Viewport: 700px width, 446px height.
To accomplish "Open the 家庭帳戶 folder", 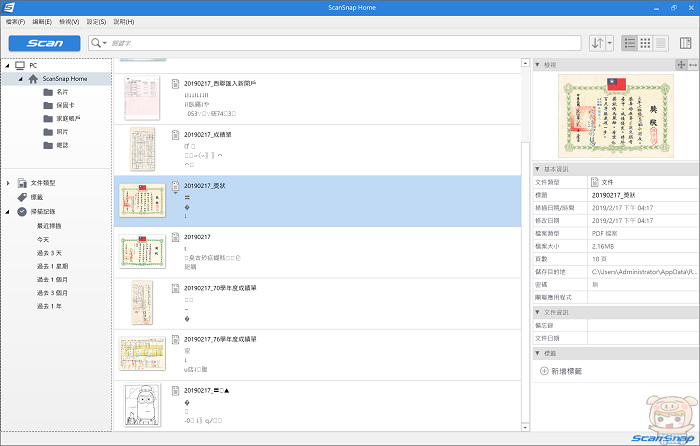I will 48,117.
